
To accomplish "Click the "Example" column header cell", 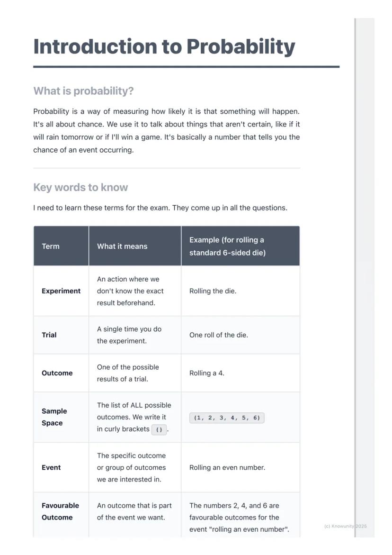I will pyautogui.click(x=227, y=246).
